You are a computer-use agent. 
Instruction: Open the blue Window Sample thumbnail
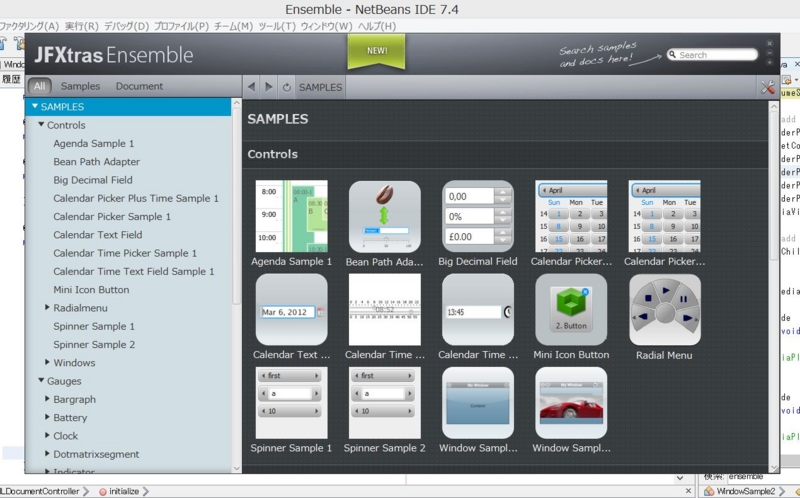click(x=478, y=403)
